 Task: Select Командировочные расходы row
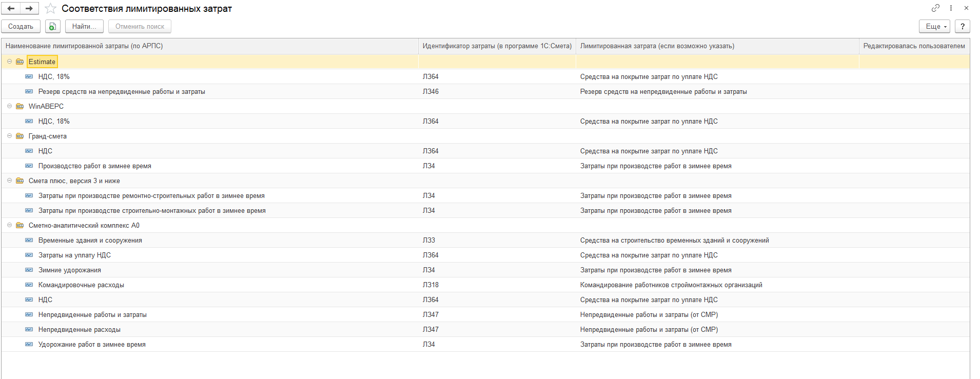[485, 285]
